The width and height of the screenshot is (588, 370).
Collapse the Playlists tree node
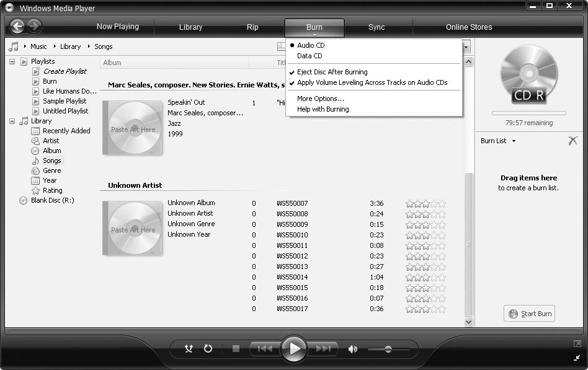12,61
